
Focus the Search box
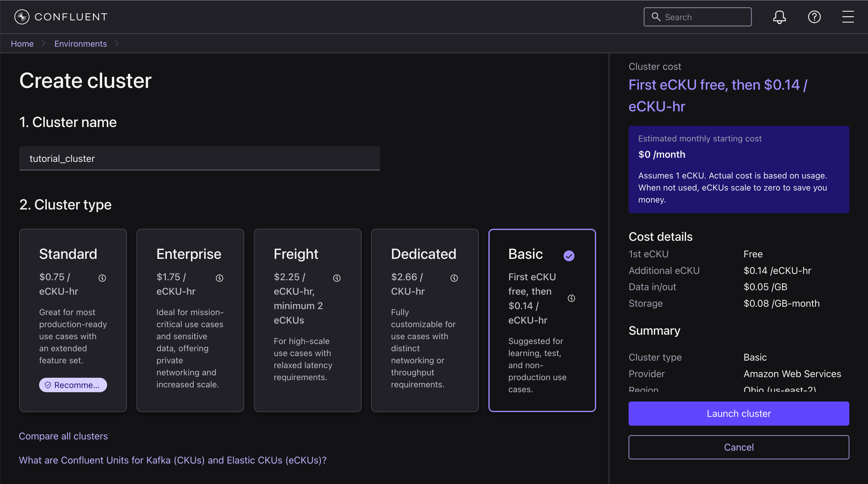[697, 17]
